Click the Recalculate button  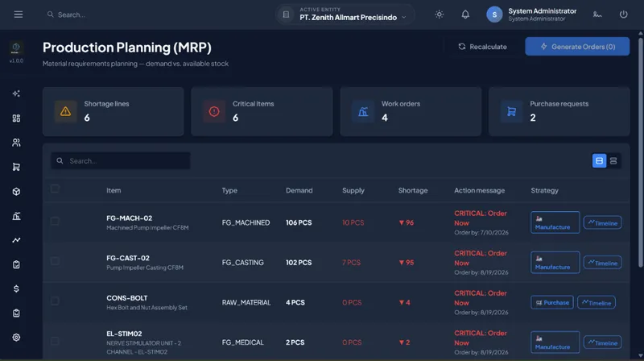click(482, 47)
